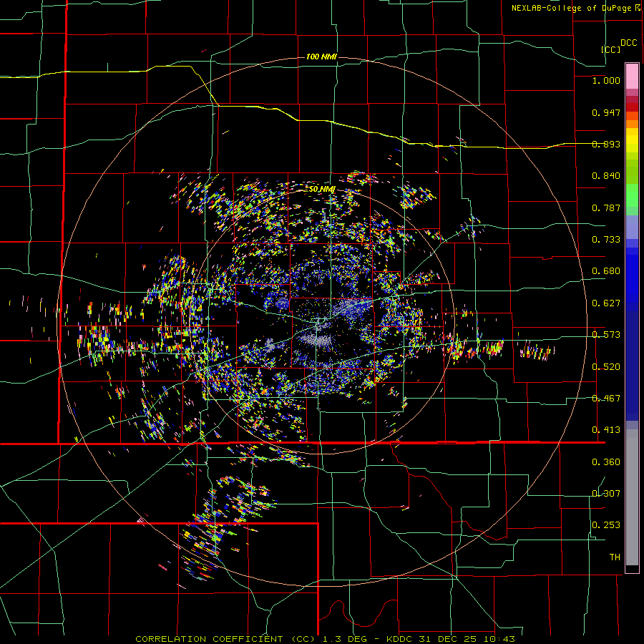644x644 pixels.
Task: Select the 0.680 scale value
Action: point(606,271)
